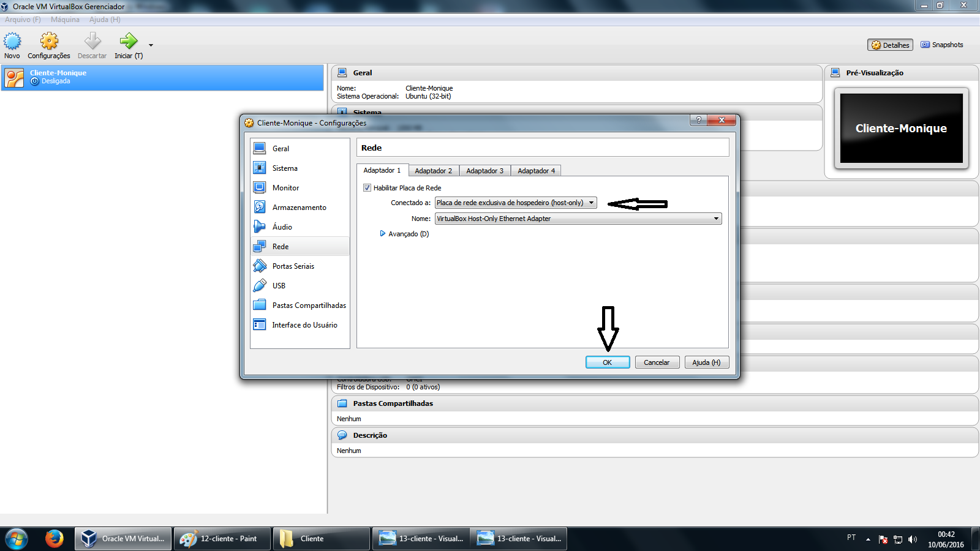Click Pré-Visualização panel header
The height and width of the screenshot is (551, 980).
tap(902, 73)
